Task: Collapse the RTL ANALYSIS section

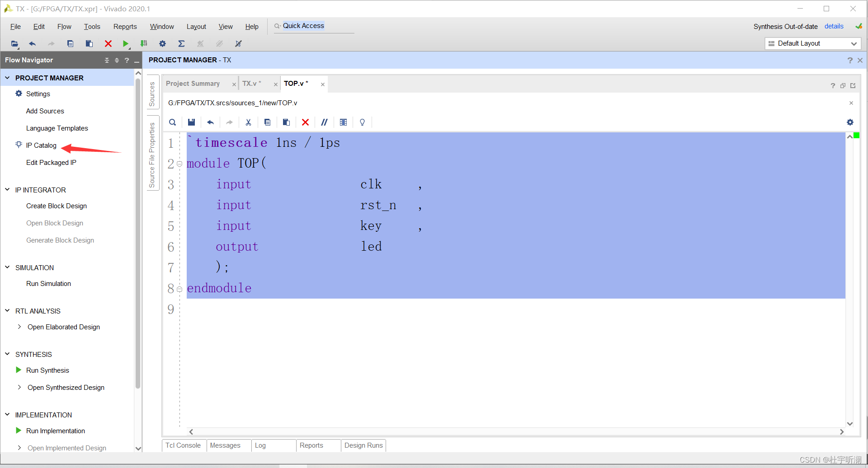Action: (x=7, y=311)
